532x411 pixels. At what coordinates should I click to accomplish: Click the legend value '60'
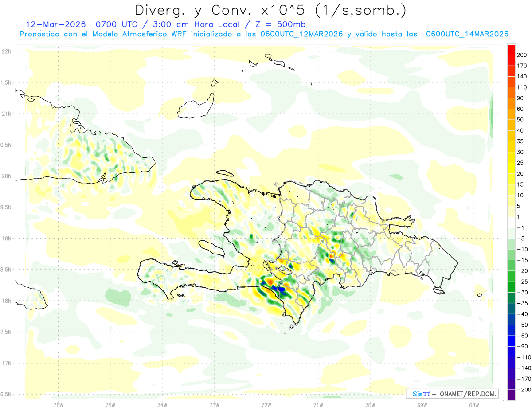(x=520, y=109)
